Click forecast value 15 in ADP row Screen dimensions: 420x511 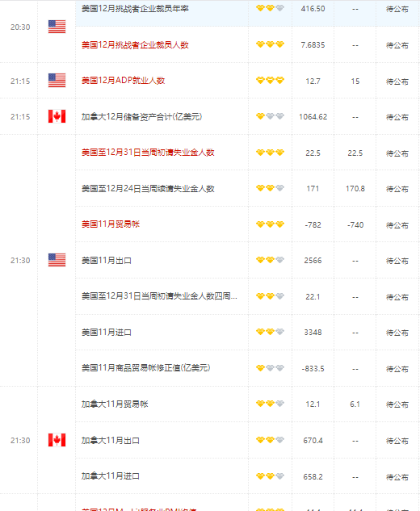click(x=355, y=82)
